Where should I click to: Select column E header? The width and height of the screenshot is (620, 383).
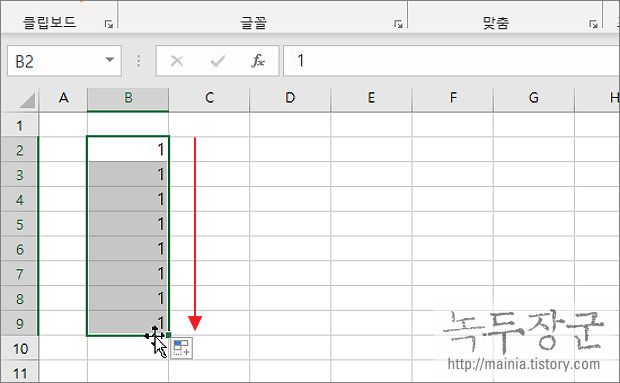tap(371, 98)
